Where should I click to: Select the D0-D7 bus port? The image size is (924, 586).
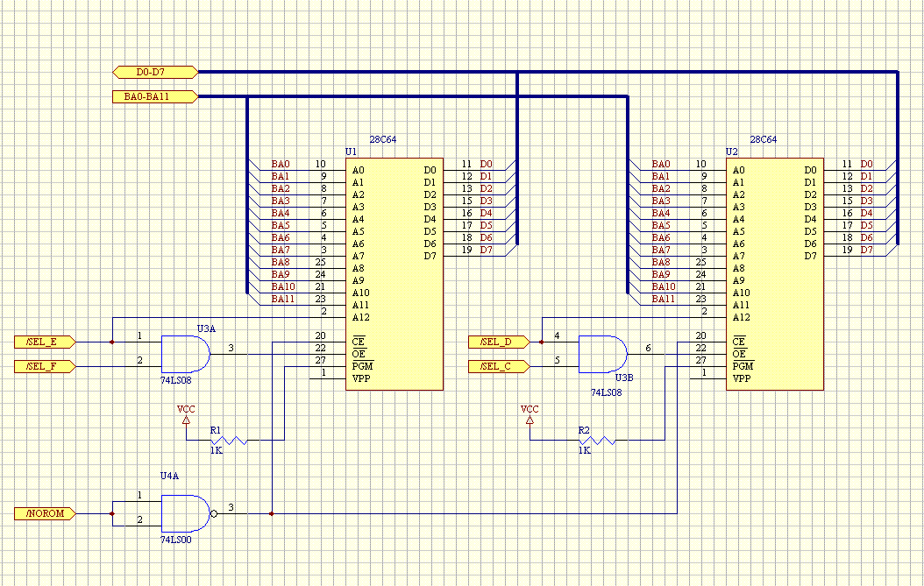point(155,72)
